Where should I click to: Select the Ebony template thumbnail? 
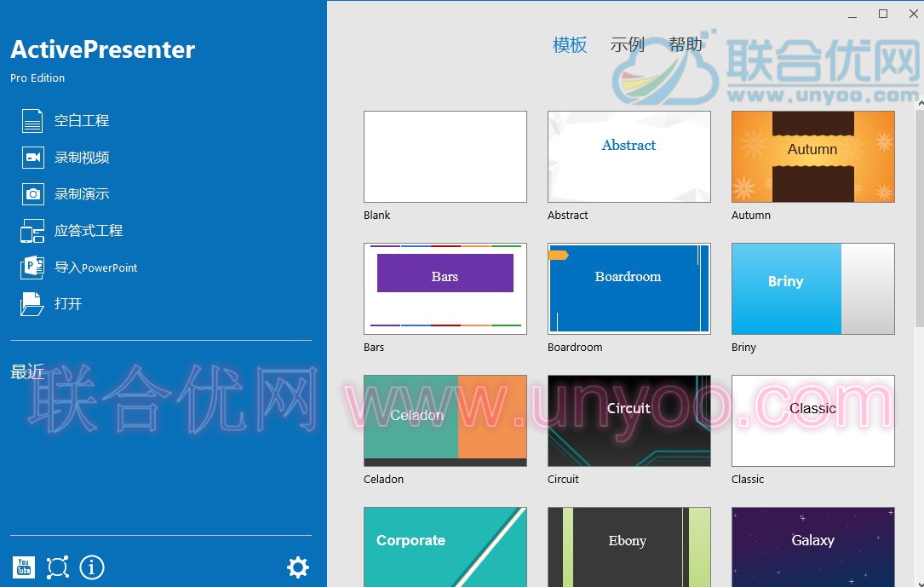click(x=629, y=547)
